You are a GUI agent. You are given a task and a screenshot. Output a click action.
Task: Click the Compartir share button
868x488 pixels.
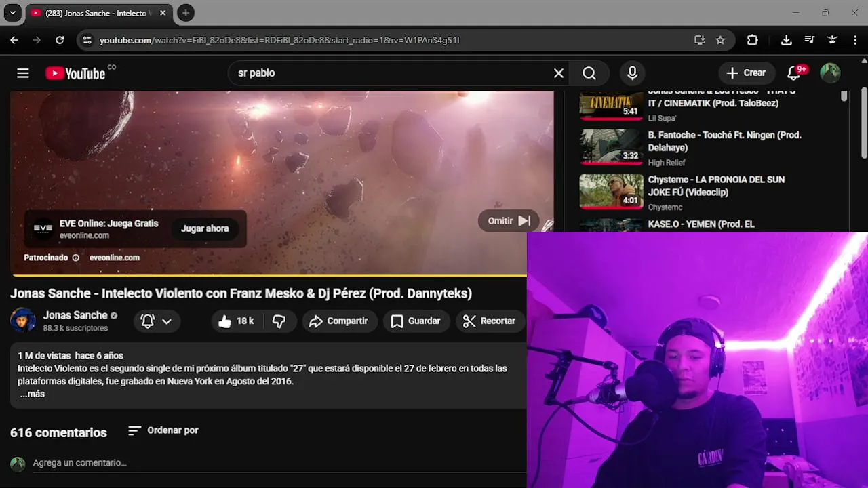tap(338, 321)
